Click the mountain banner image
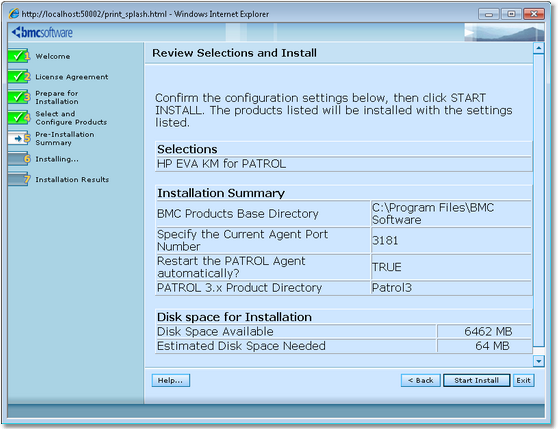This screenshot has height=431, width=558. [504, 32]
